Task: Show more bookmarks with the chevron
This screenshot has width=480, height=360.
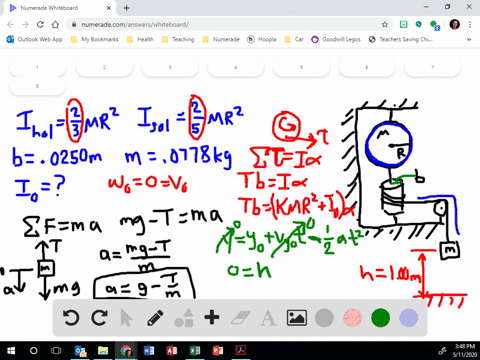Action: (469, 39)
